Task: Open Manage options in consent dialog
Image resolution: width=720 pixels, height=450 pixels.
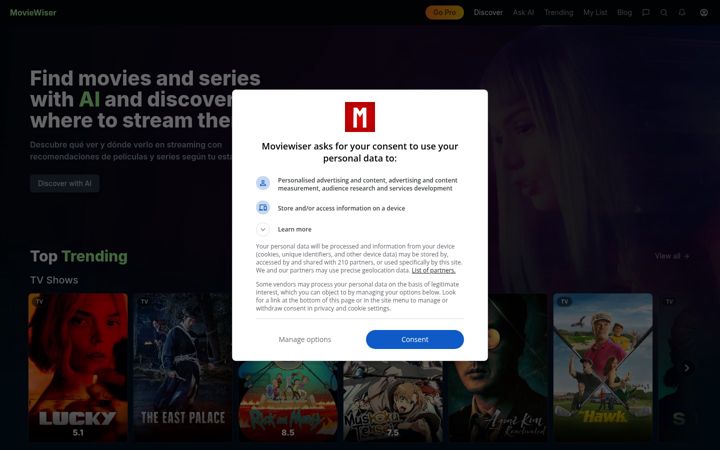Action: point(304,339)
